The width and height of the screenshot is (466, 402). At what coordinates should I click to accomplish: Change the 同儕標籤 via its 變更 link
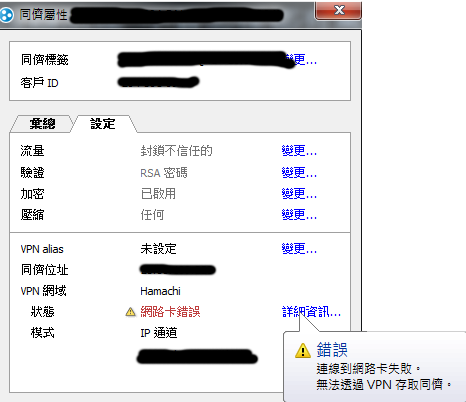[301, 60]
